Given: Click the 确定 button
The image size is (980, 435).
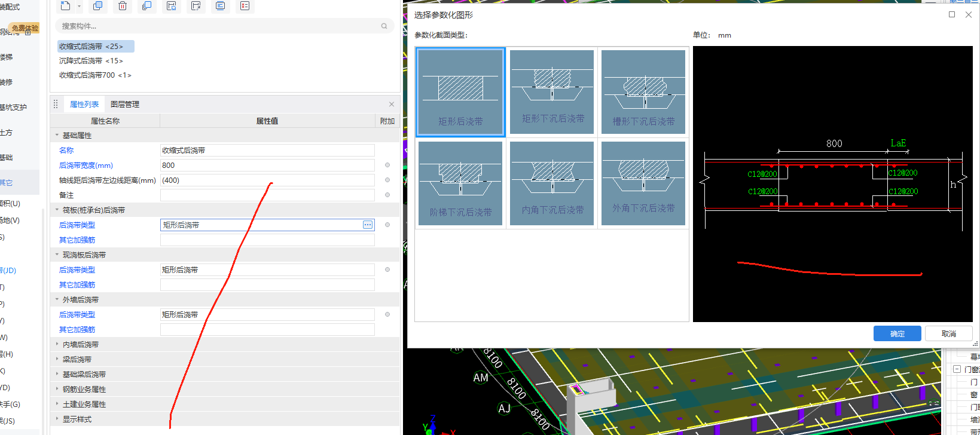Looking at the screenshot, I should click(x=897, y=333).
